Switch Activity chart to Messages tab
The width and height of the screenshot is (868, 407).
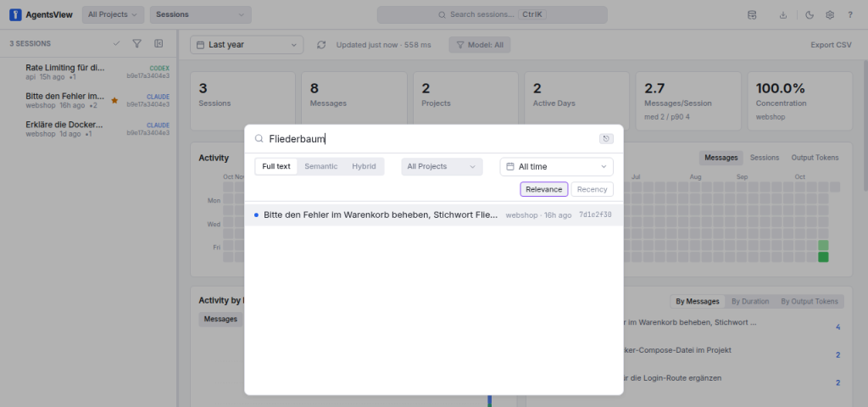click(721, 158)
